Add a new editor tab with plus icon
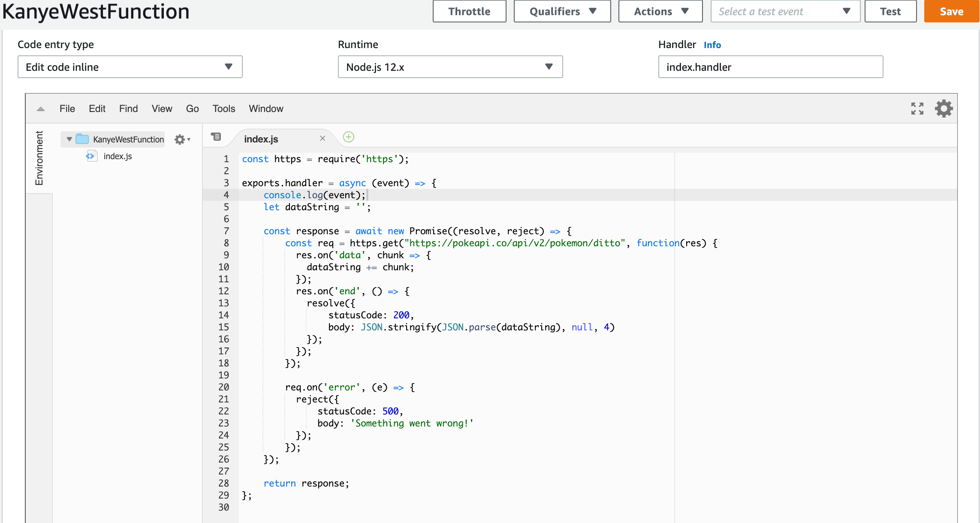This screenshot has width=980, height=523. [x=349, y=137]
